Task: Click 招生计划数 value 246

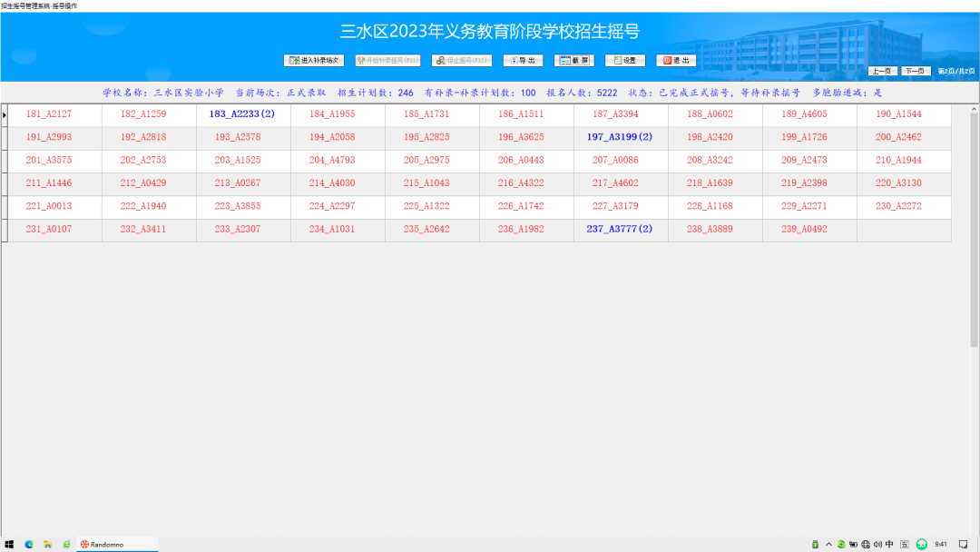Action: coord(406,93)
